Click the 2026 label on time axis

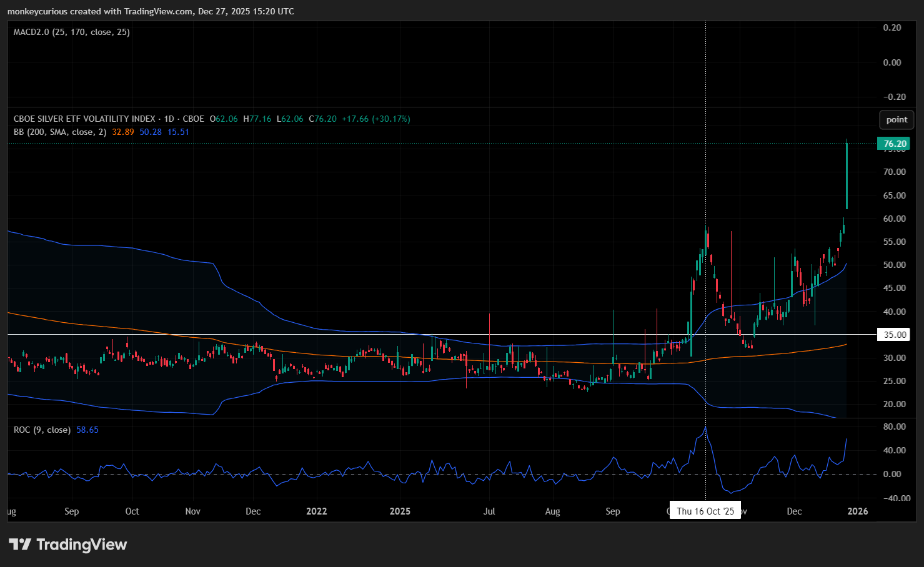click(857, 511)
